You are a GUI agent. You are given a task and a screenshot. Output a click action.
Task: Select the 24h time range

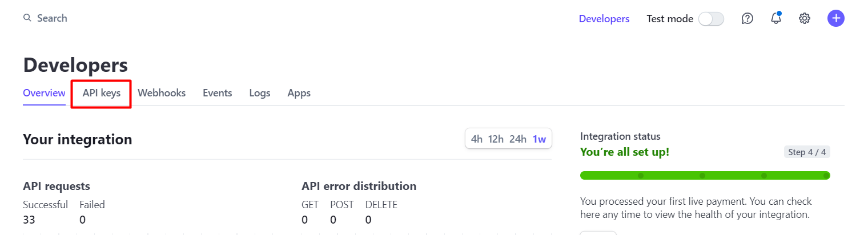point(518,139)
